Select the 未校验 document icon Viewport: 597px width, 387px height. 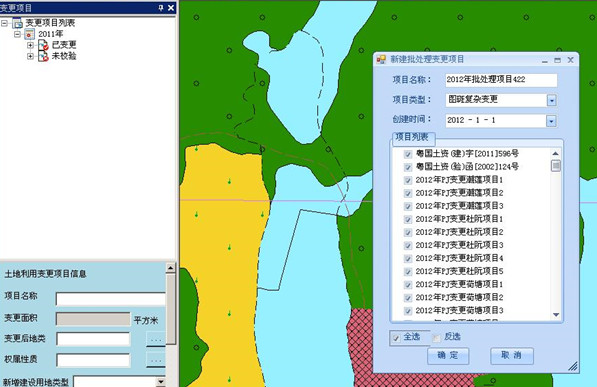click(x=43, y=56)
